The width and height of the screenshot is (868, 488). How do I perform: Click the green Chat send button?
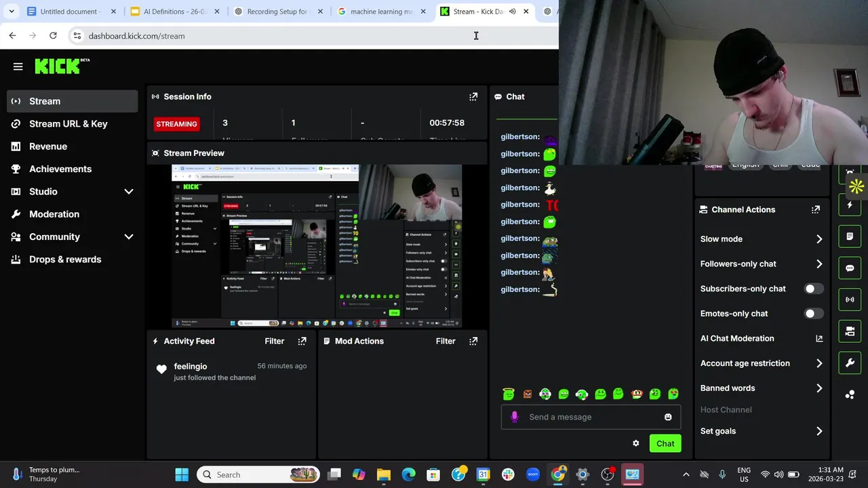coord(665,444)
